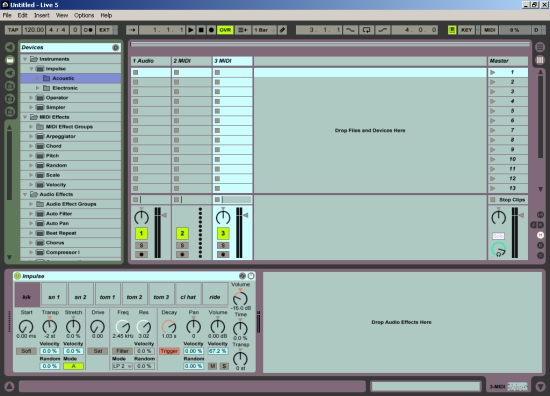Toggle track 1 activator button
The width and height of the screenshot is (550, 396).
pyautogui.click(x=141, y=233)
